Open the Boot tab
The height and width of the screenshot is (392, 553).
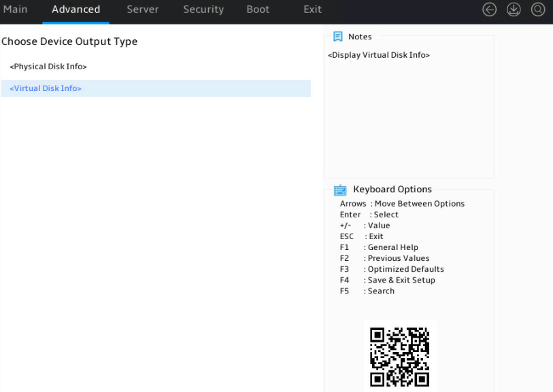click(258, 9)
